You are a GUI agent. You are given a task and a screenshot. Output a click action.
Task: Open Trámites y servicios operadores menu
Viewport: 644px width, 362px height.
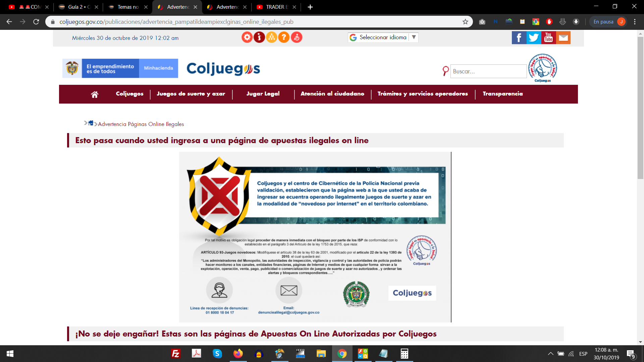pyautogui.click(x=423, y=94)
